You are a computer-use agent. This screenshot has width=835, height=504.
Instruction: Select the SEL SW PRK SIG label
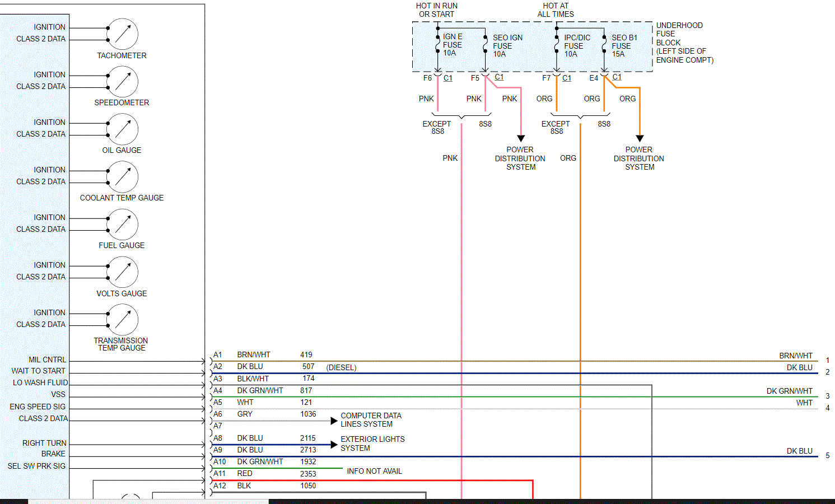pos(36,466)
